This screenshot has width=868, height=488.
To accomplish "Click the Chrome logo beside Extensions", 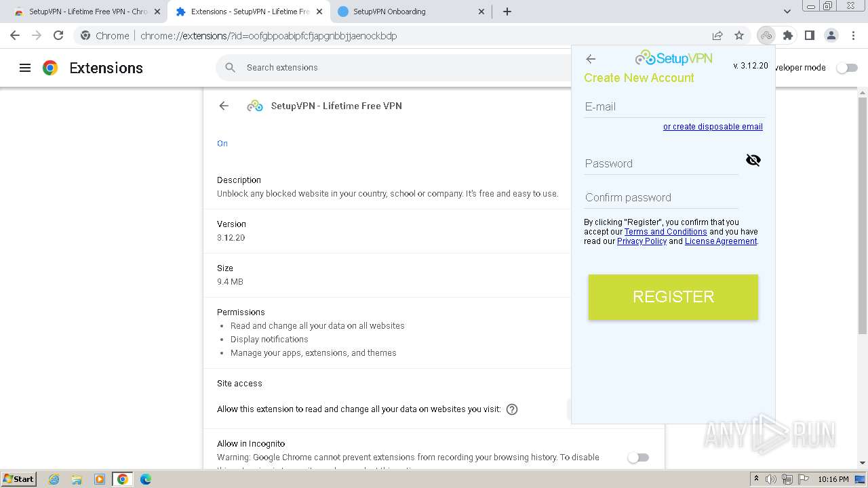I will click(50, 68).
